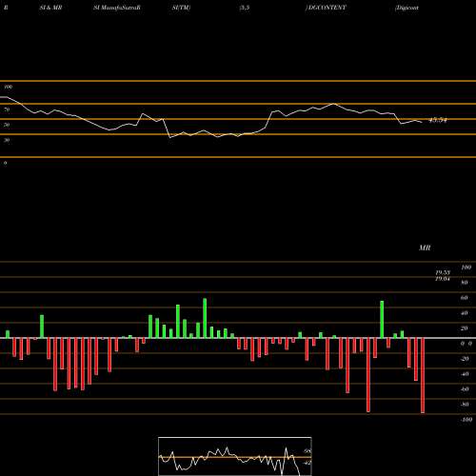This screenshot has height=476, width=476.
Task: Click the tallest green MR bar near 60
Action: pyautogui.click(x=205, y=318)
